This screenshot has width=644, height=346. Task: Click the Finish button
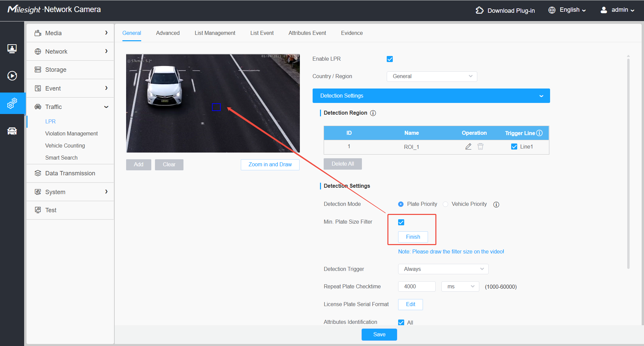pos(413,237)
